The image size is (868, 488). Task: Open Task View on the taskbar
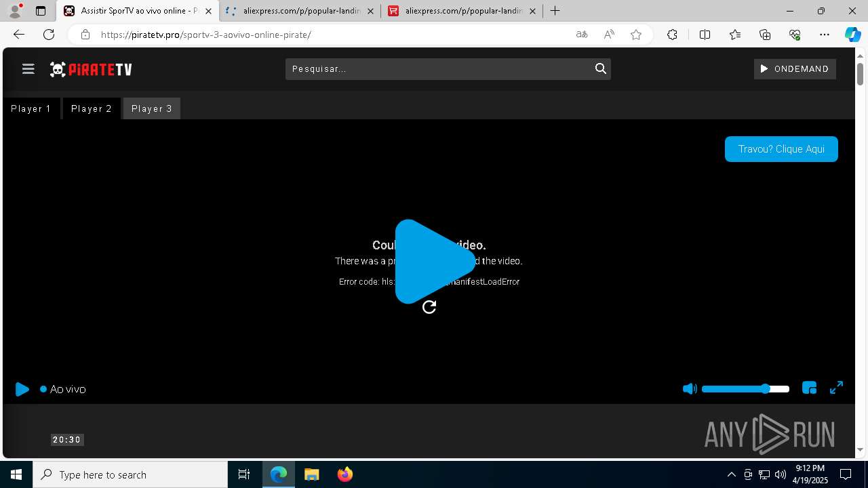point(244,474)
